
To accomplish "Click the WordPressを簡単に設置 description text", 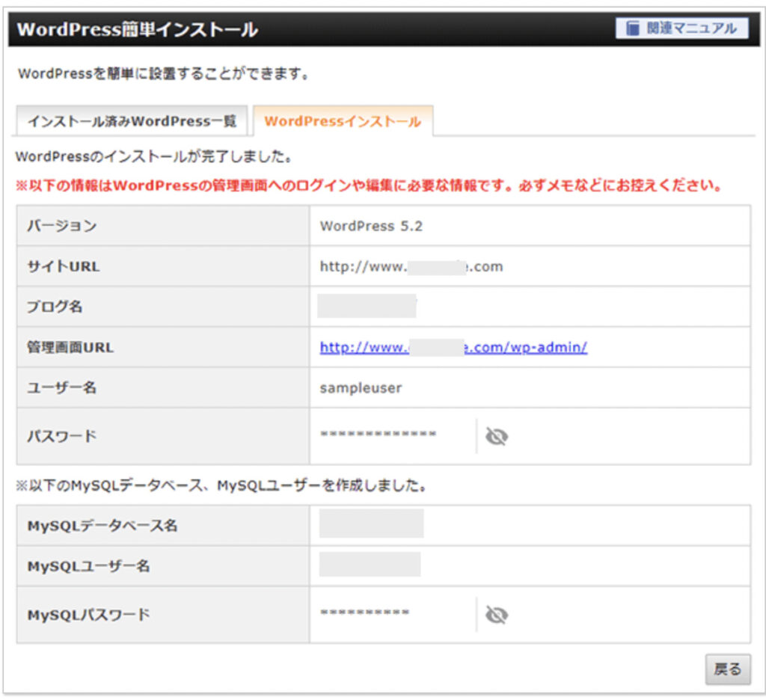I will [x=163, y=74].
